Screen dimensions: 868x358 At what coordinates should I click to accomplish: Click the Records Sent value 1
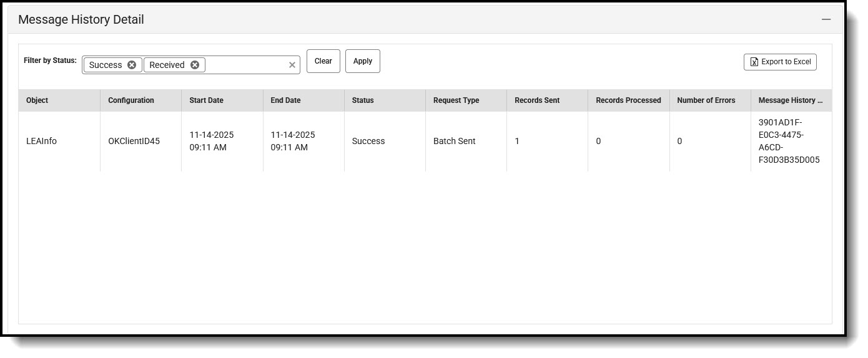517,142
